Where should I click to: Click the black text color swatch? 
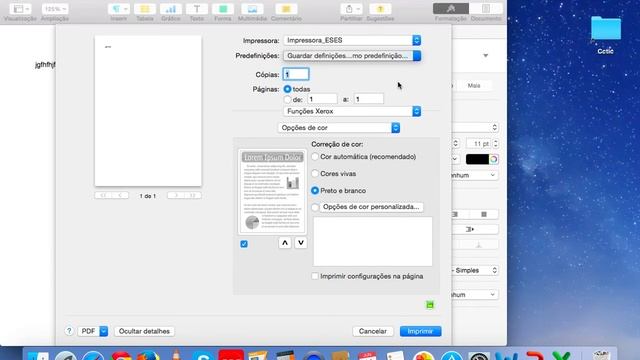(x=477, y=159)
